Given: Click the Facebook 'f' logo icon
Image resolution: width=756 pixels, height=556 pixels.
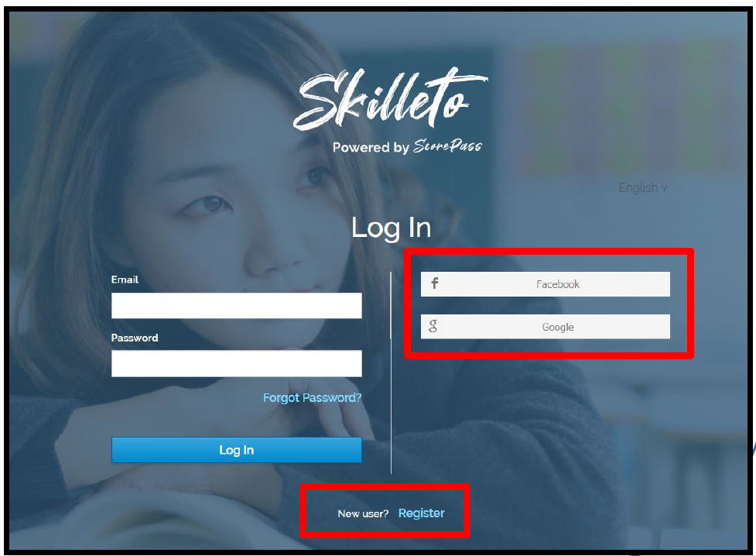Looking at the screenshot, I should pyautogui.click(x=434, y=283).
